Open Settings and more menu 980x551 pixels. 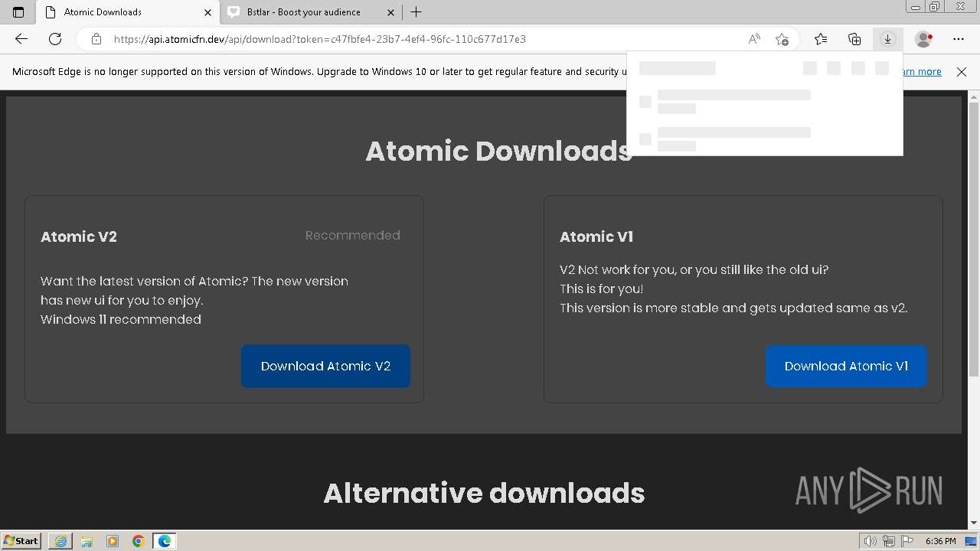[x=959, y=39]
